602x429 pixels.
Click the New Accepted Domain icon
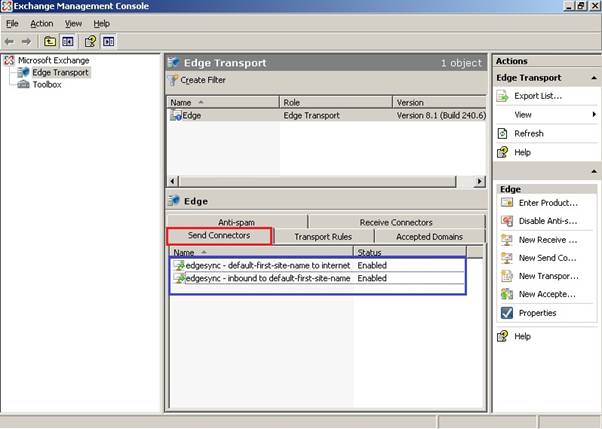pyautogui.click(x=507, y=294)
